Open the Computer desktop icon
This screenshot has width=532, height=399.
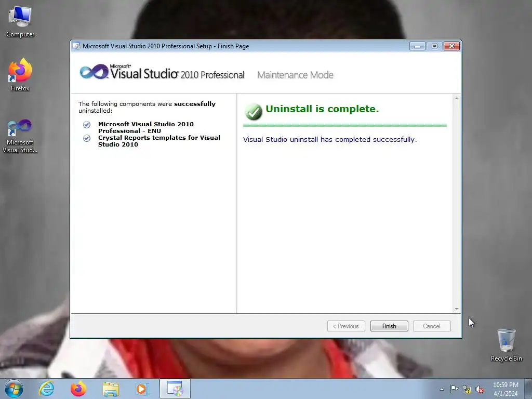pyautogui.click(x=20, y=22)
